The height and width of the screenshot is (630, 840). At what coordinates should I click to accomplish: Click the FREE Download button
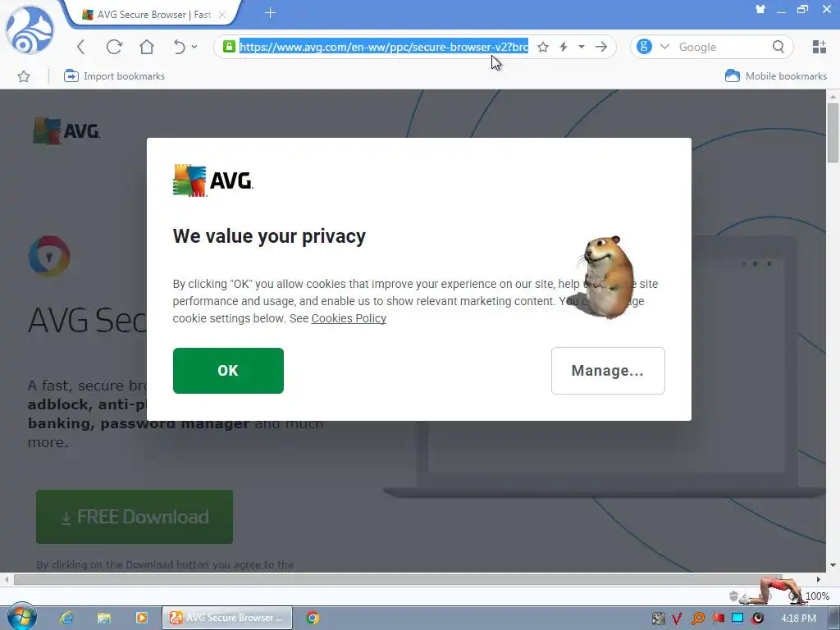[135, 517]
